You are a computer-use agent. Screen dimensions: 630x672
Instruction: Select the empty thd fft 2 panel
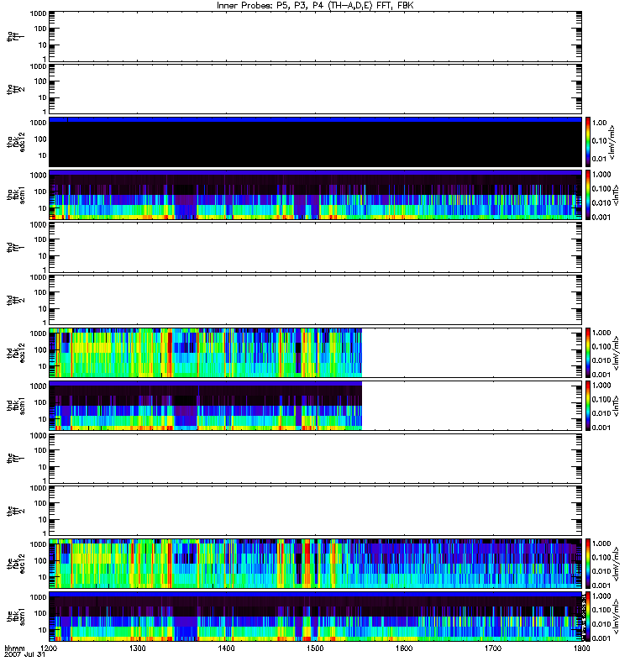(x=316, y=300)
